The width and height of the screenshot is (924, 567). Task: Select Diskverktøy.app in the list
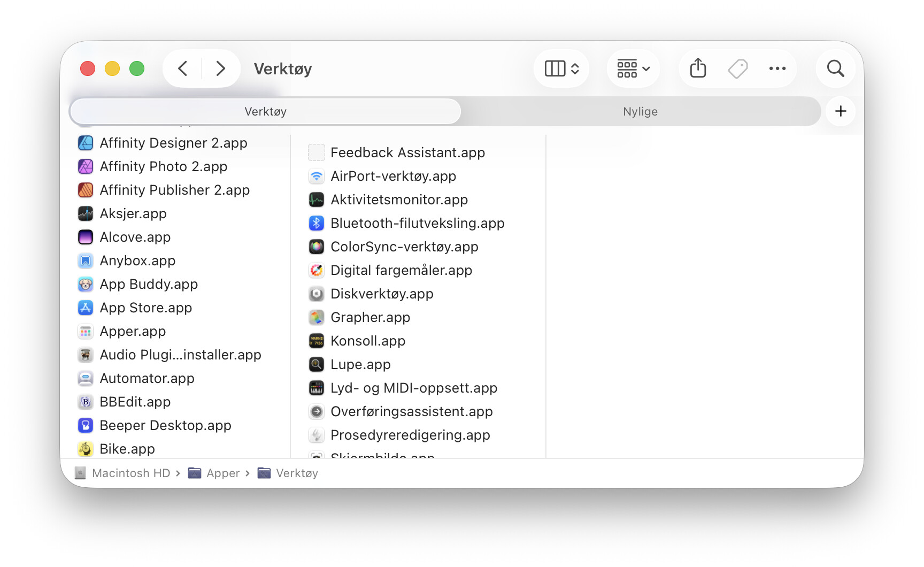pos(382,294)
